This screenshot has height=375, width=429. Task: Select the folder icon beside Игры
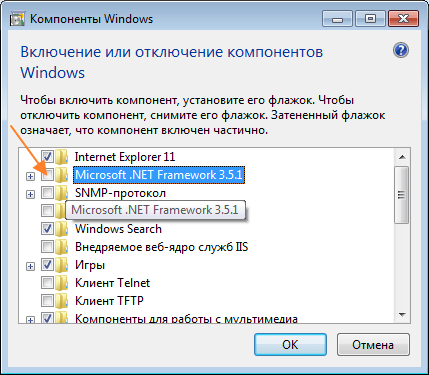coord(61,265)
